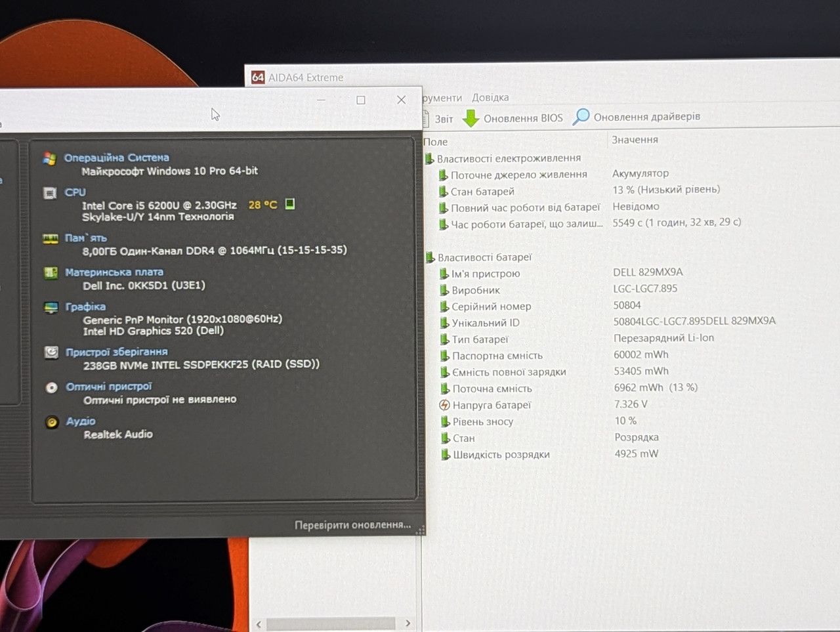Click the horizontal scrollbar right arrow

(408, 623)
